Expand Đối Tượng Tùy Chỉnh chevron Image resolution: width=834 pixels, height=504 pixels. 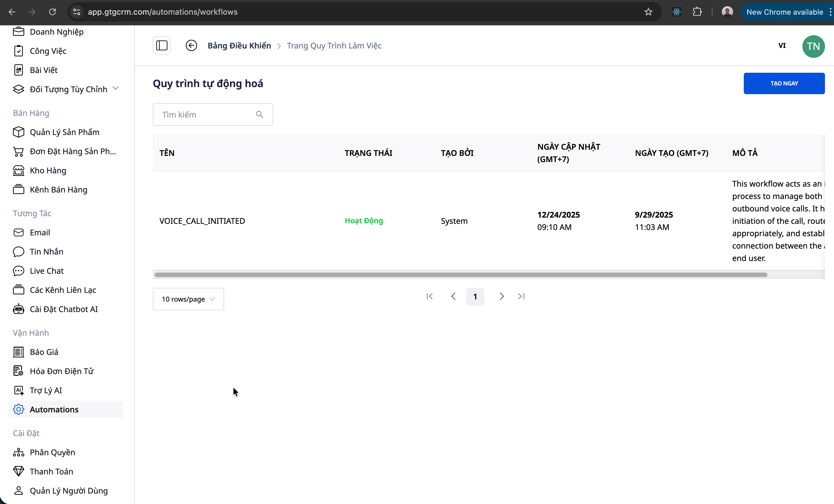point(115,88)
